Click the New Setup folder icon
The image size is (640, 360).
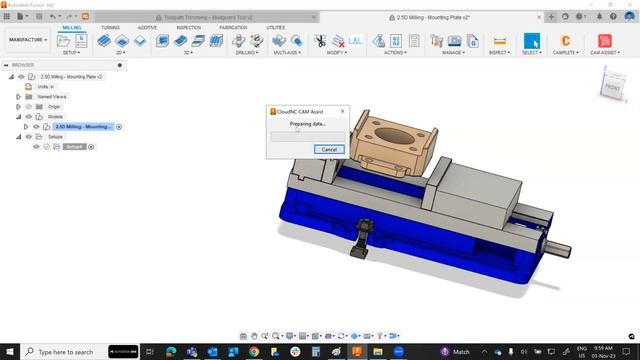pyautogui.click(x=63, y=41)
